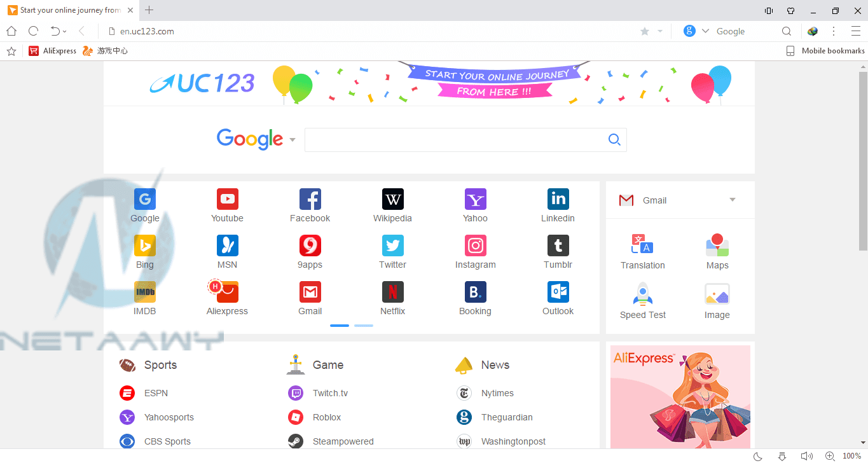Open address bar search engine selector dropdown
The width and height of the screenshot is (868, 463).
(x=705, y=31)
